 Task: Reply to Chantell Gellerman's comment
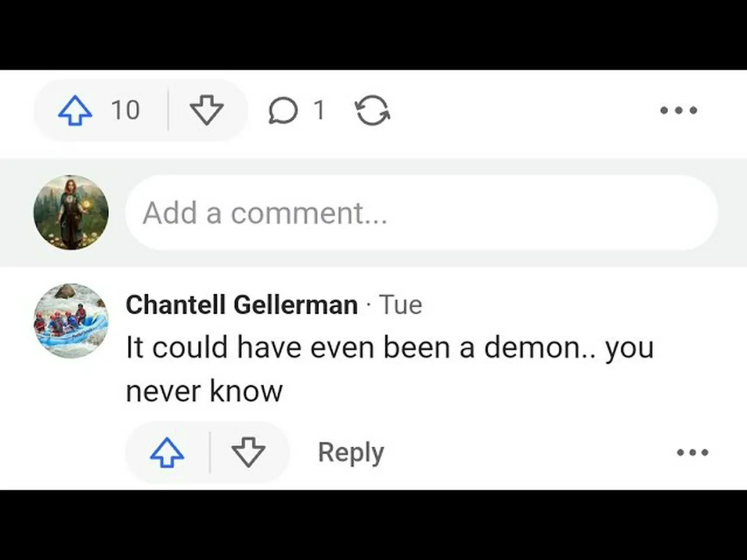351,452
